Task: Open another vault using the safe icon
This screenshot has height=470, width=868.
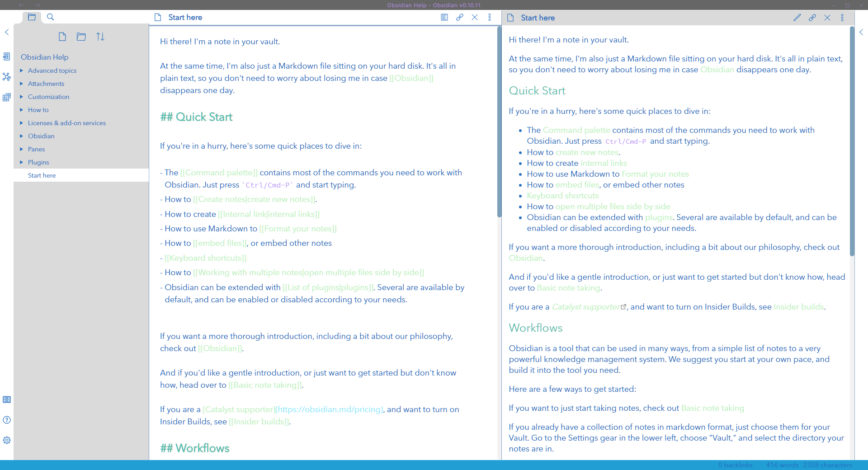Action: (7, 399)
